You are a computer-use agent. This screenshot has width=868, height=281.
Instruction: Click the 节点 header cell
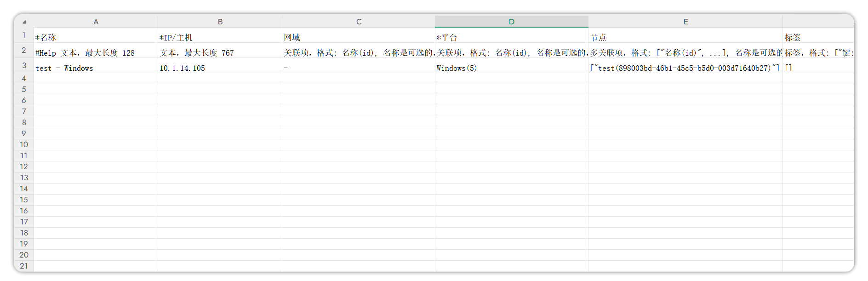coord(685,37)
